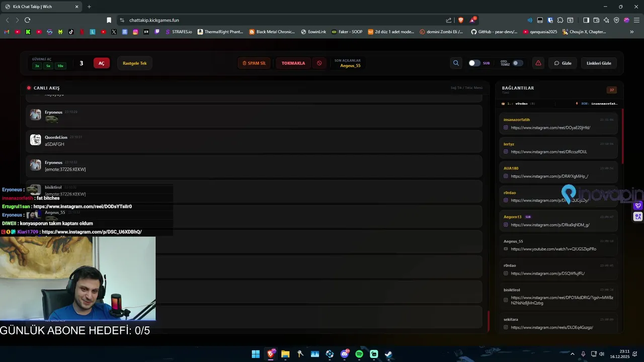
Task: Click the browser back arrow
Action: point(7,20)
